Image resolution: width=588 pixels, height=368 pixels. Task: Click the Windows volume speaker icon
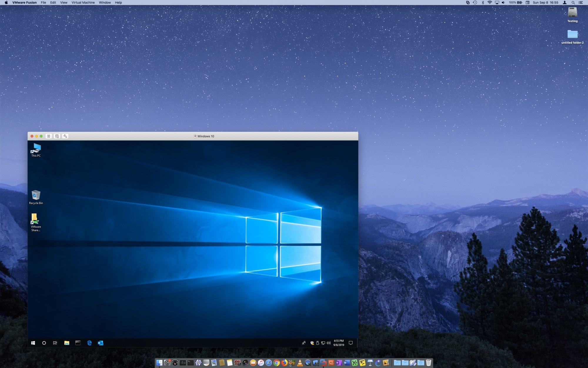(x=329, y=343)
